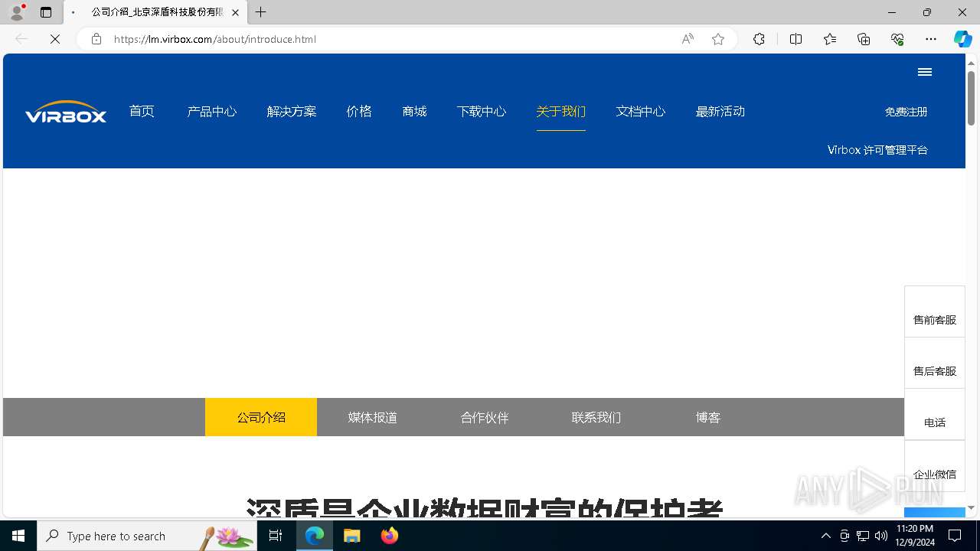Open the Extensions puzzle icon

pyautogui.click(x=759, y=39)
